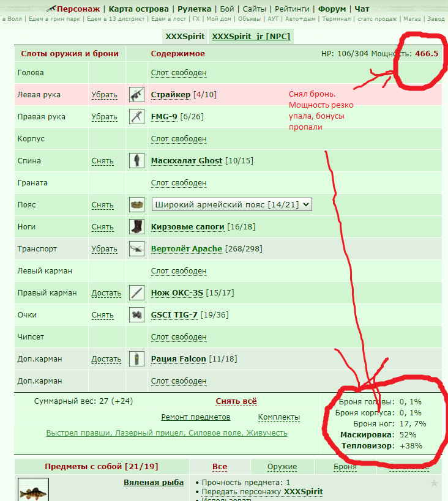Click Убрать for Правая рука
This screenshot has width=448, height=501.
coord(104,117)
